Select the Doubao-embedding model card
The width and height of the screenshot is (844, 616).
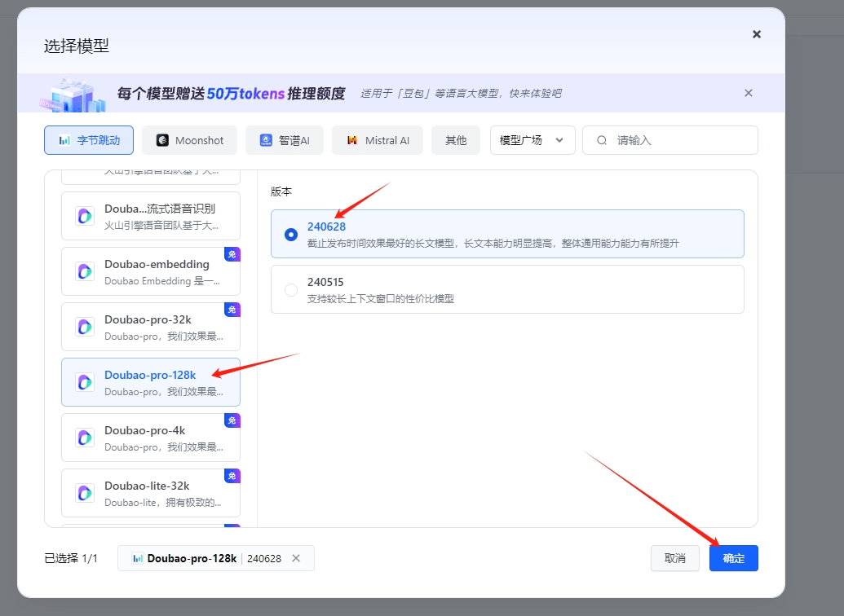(151, 271)
